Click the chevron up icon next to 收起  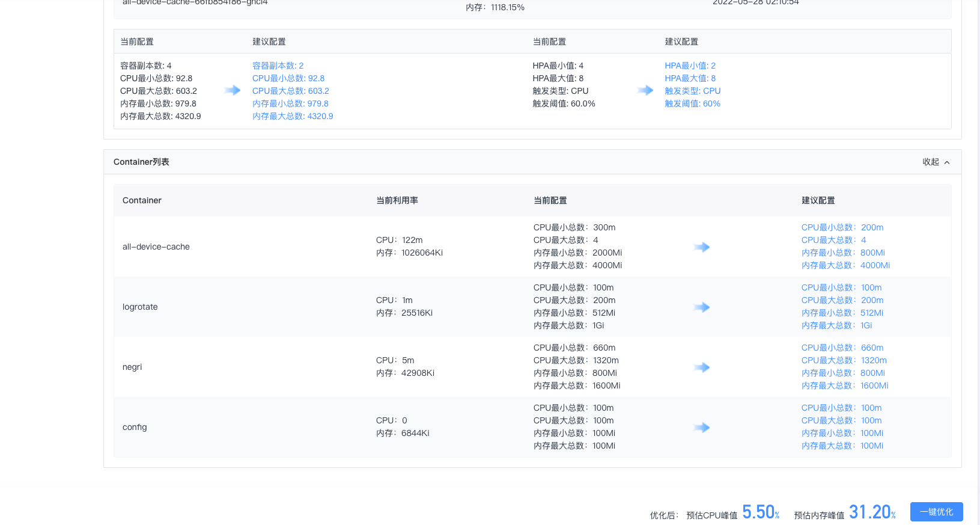tap(947, 162)
